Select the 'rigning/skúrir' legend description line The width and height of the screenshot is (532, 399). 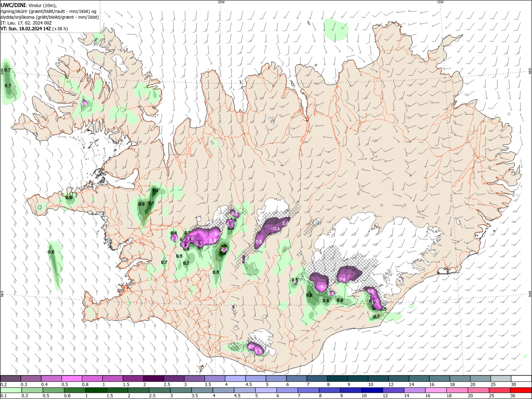(49, 11)
